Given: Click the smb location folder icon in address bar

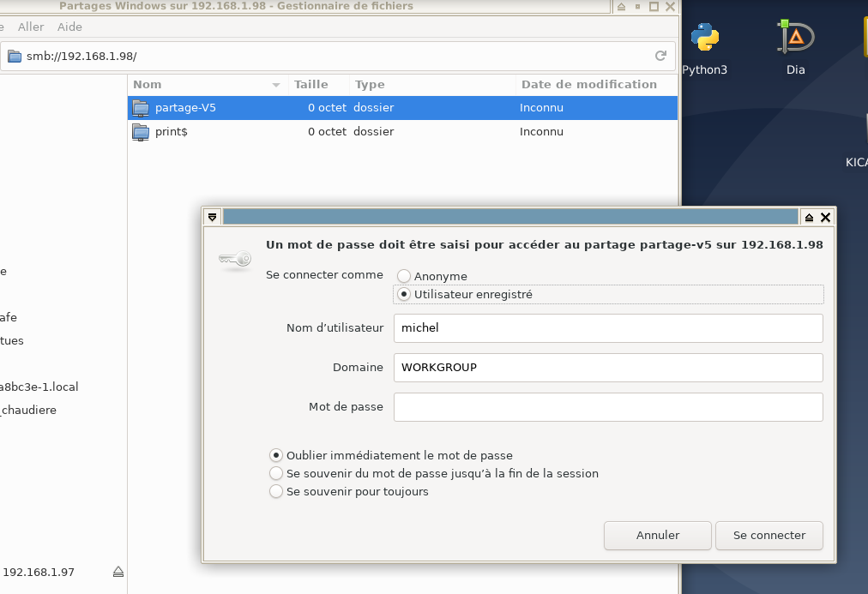Looking at the screenshot, I should pyautogui.click(x=14, y=57).
